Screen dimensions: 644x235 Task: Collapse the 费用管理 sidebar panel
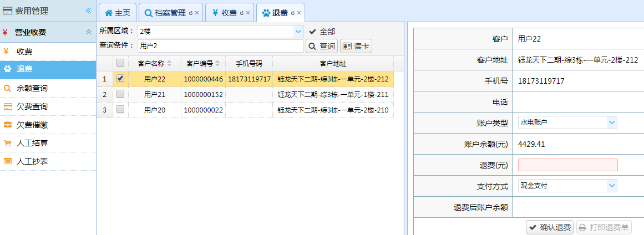pyautogui.click(x=88, y=11)
